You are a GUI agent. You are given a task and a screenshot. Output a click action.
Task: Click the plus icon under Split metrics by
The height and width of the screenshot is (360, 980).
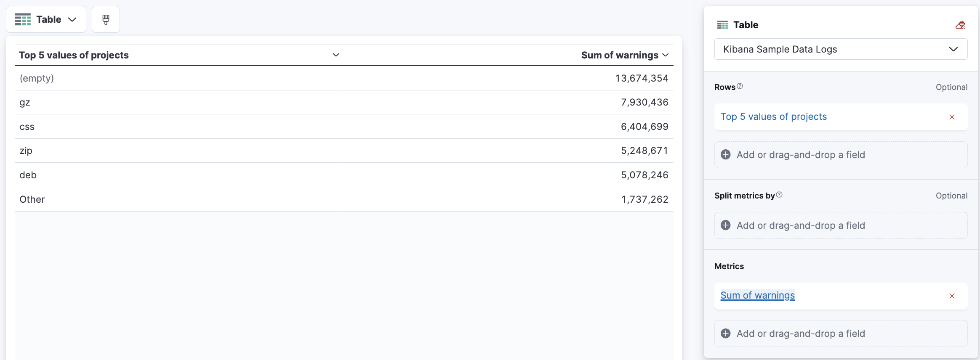coord(726,225)
